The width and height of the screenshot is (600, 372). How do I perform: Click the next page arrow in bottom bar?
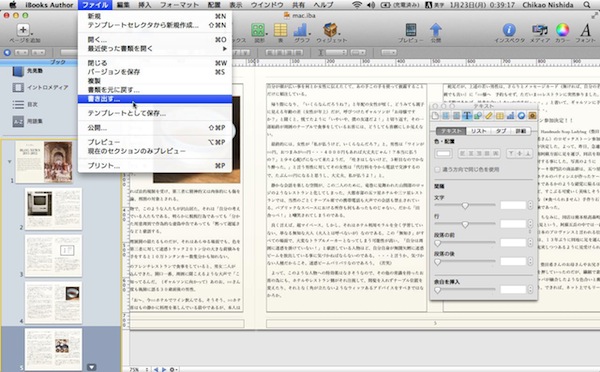point(164,370)
